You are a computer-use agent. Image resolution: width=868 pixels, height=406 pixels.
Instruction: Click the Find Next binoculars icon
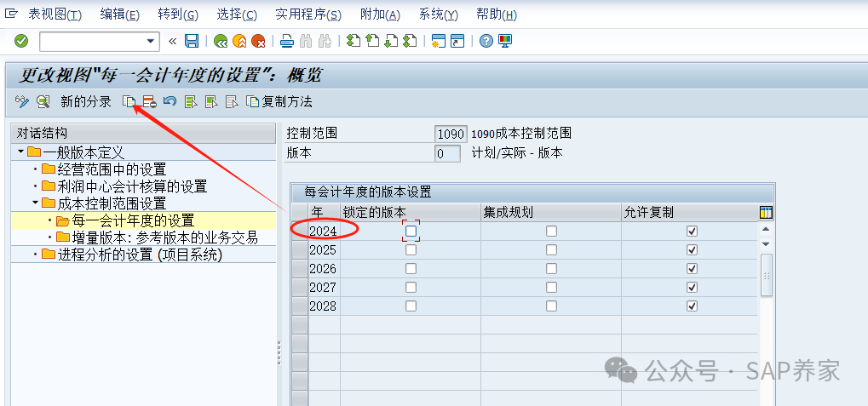coord(325,41)
